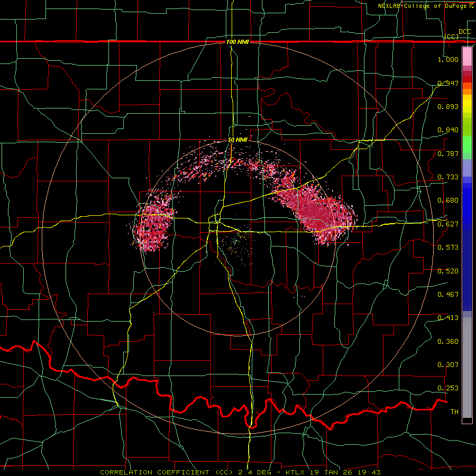This screenshot has height=476, width=476.
Task: Click the 19:43 timestamp
Action: pyautogui.click(x=370, y=472)
